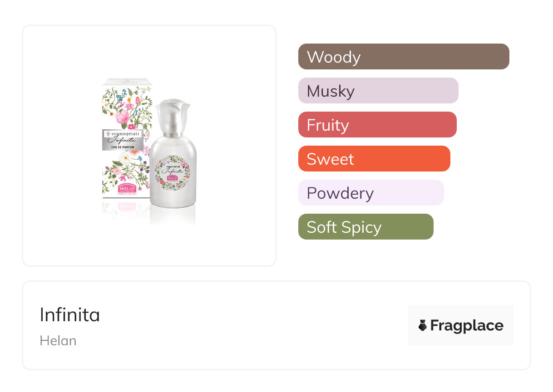Click the circular floral label on bottle

pyautogui.click(x=173, y=173)
